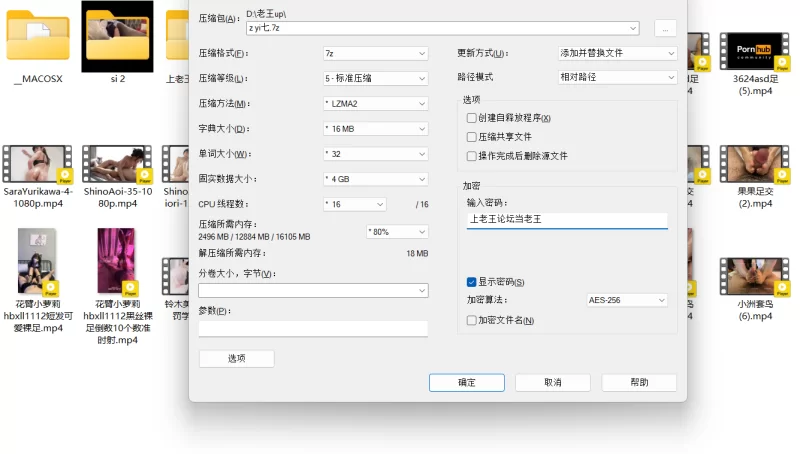This screenshot has width=800, height=454.
Task: Click the 输入密码 text field
Action: (566, 219)
